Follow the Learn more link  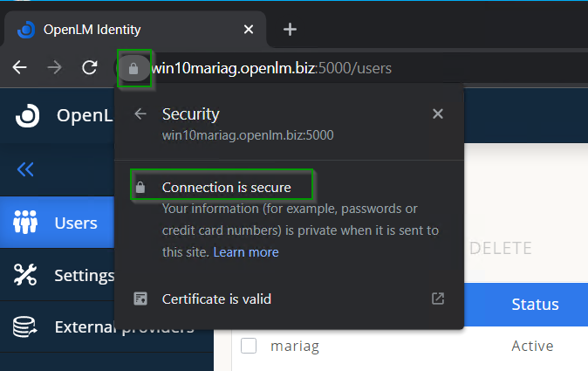[x=246, y=252]
